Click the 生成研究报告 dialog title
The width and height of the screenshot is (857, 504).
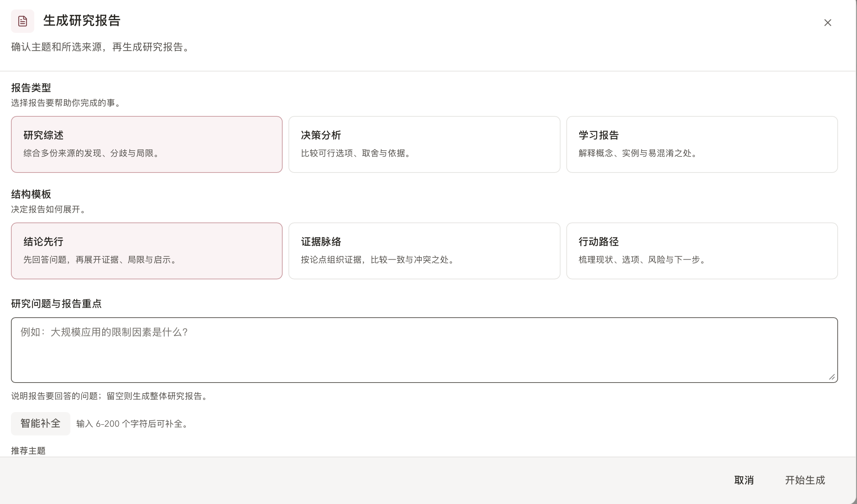point(82,21)
